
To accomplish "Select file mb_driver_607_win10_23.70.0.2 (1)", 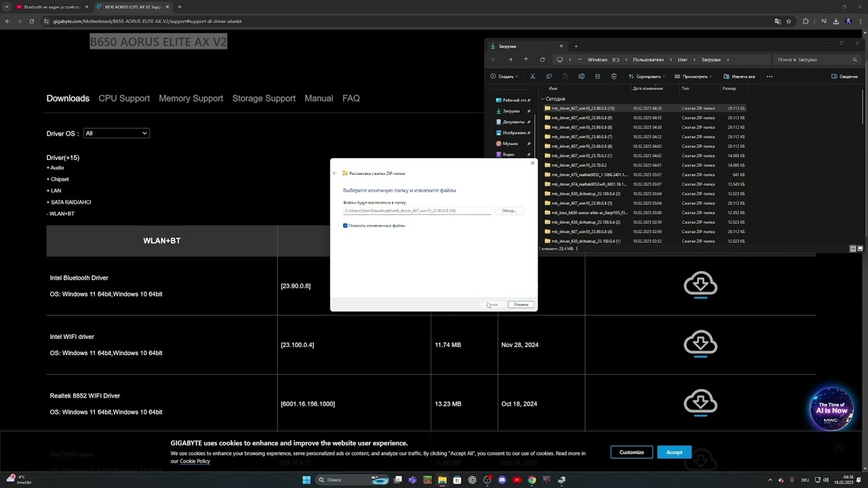I will (644, 156).
